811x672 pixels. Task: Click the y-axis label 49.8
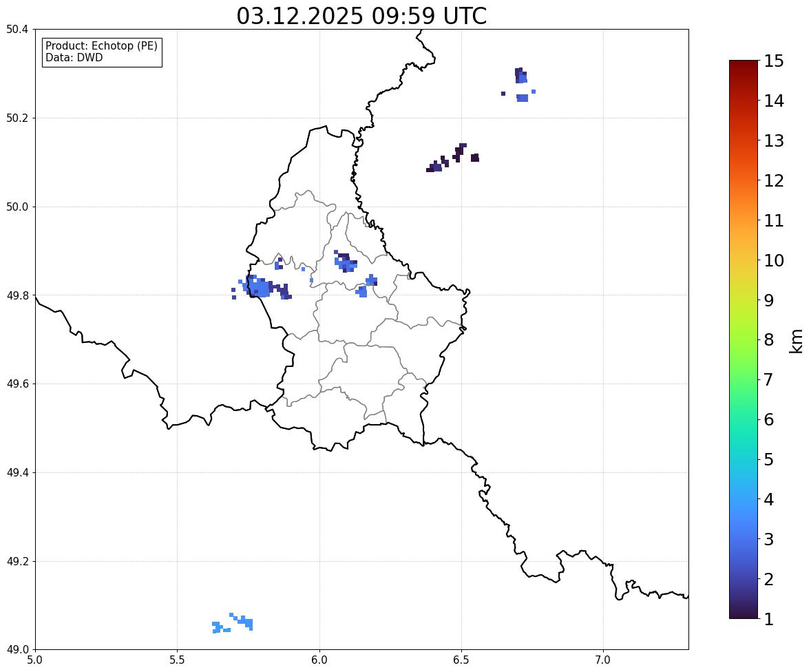pos(17,295)
